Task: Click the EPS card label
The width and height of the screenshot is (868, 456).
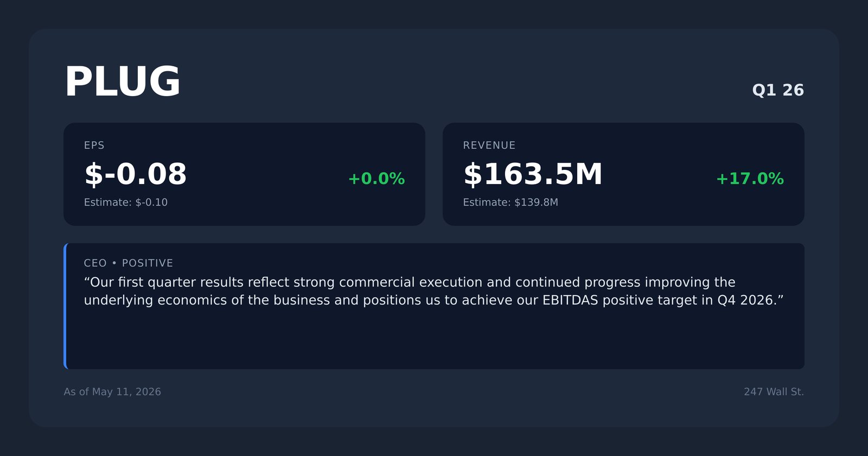Action: tap(94, 145)
